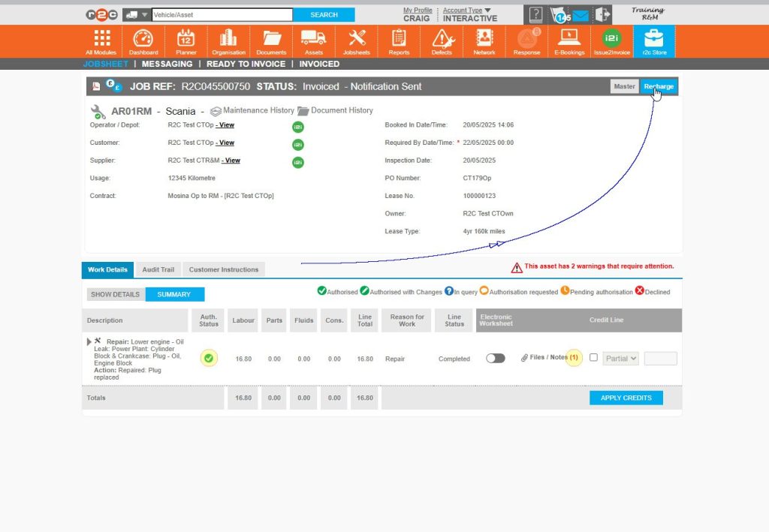Switch to the Audit Trail tab
Image resolution: width=769 pixels, height=532 pixels.
point(158,269)
